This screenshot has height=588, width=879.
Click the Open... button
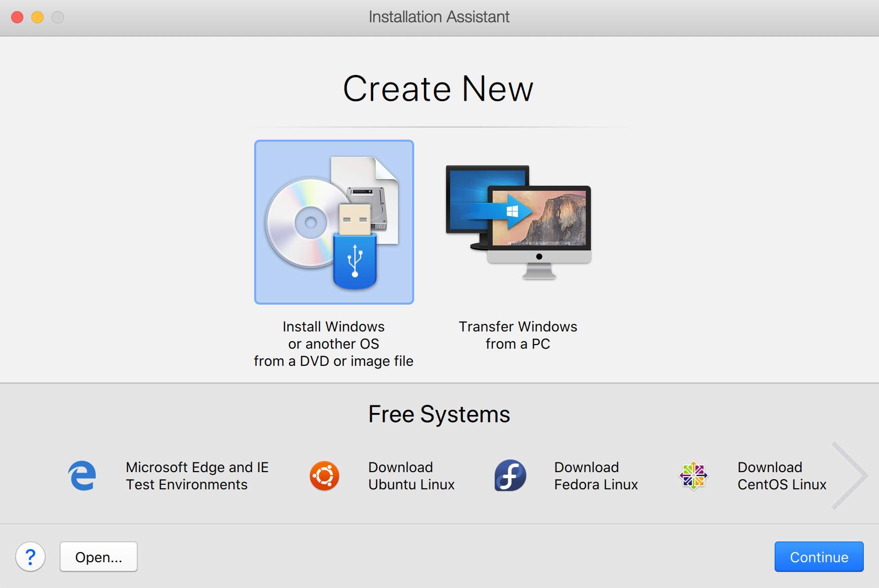99,557
